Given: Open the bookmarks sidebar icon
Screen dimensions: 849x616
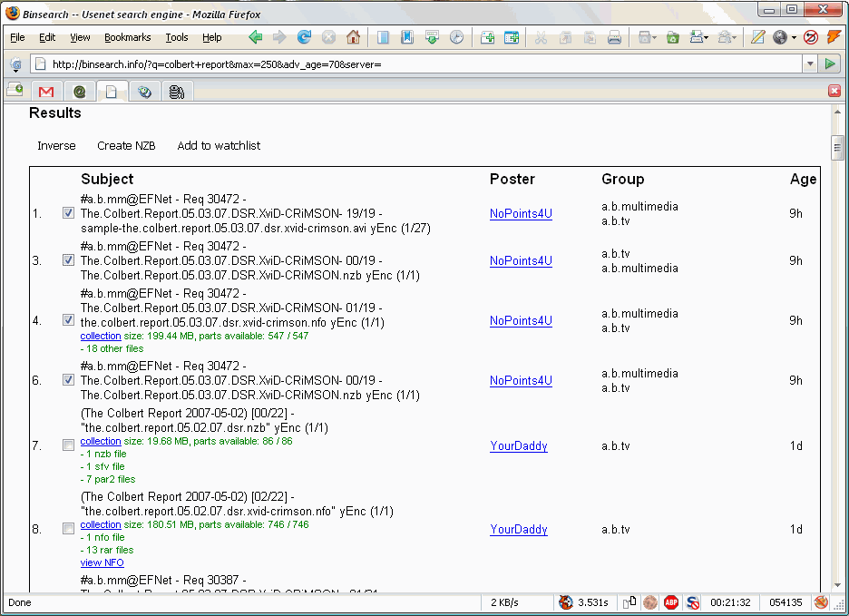Looking at the screenshot, I should point(407,37).
